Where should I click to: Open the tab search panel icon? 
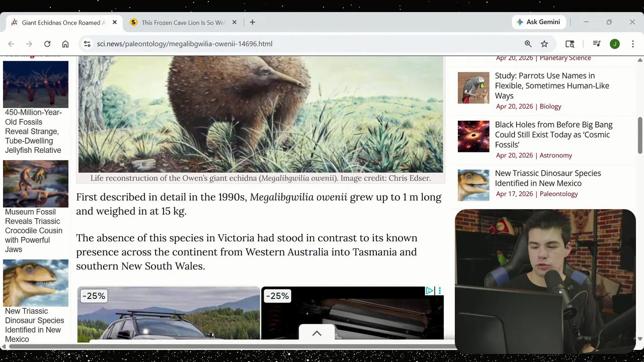(x=570, y=44)
